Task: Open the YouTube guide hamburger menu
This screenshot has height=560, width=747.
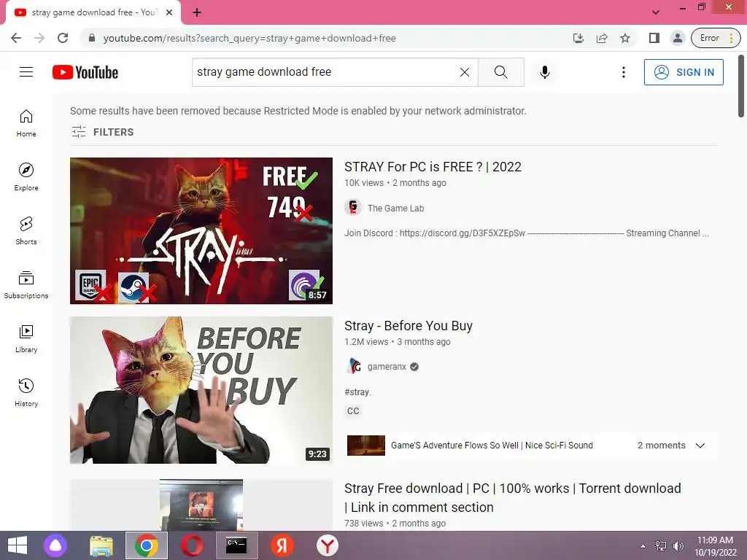Action: click(x=26, y=72)
